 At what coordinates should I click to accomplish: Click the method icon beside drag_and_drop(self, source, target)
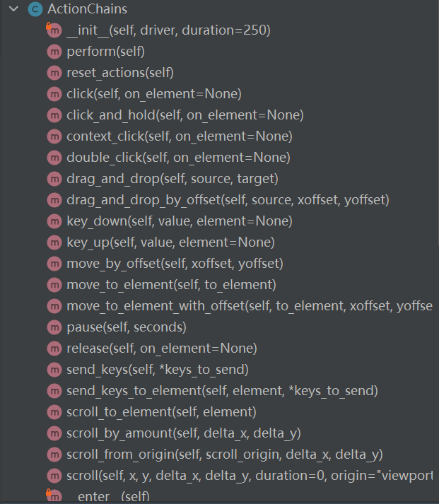click(x=54, y=179)
